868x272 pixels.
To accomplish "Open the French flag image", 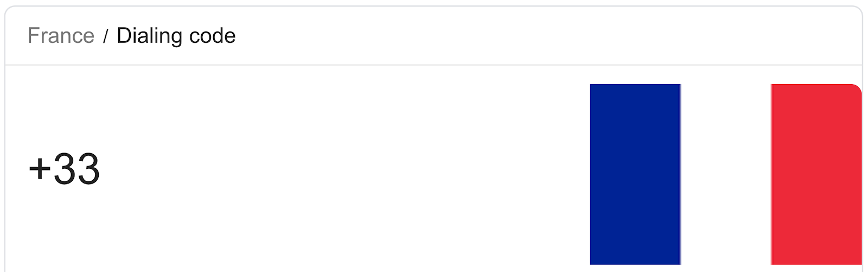I will click(x=725, y=174).
